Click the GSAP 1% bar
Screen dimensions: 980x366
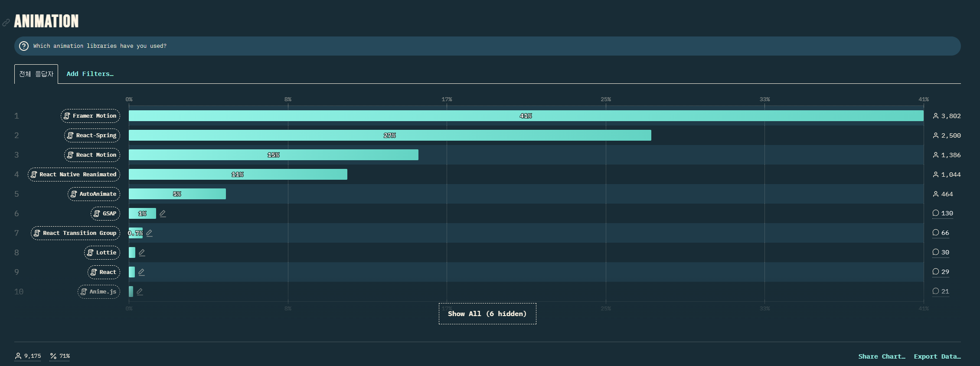tap(142, 214)
